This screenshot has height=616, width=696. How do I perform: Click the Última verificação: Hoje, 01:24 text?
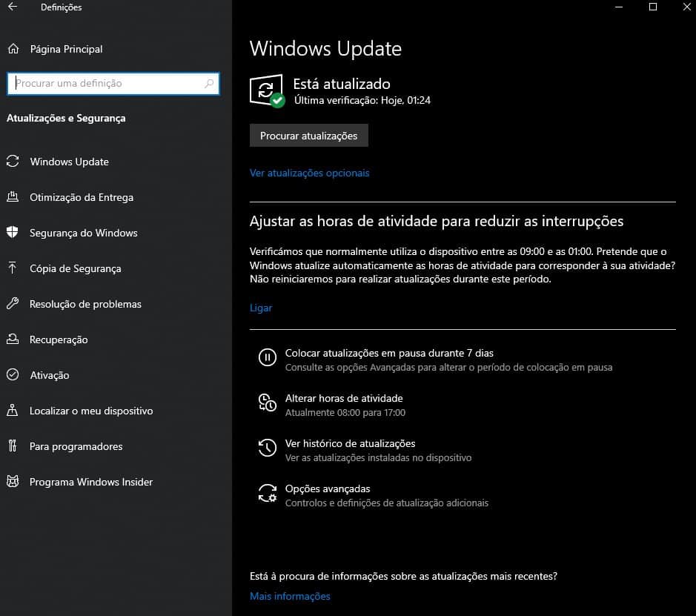point(362,100)
